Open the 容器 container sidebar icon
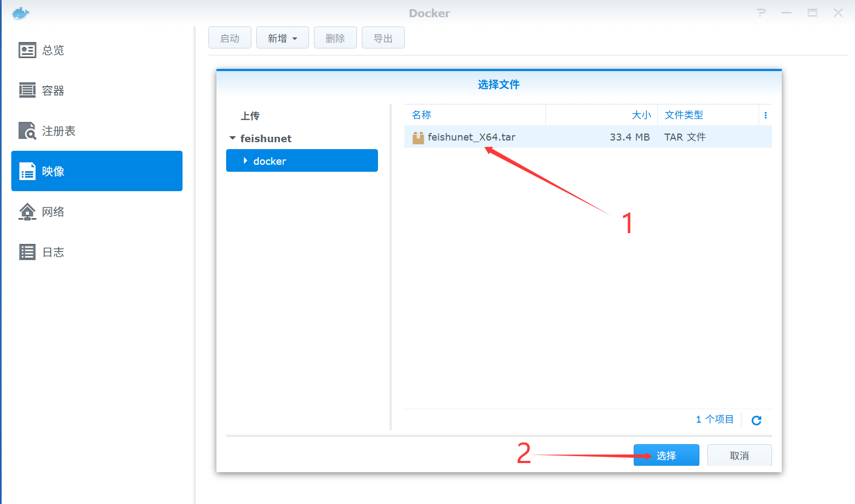This screenshot has height=504, width=855. pos(27,90)
